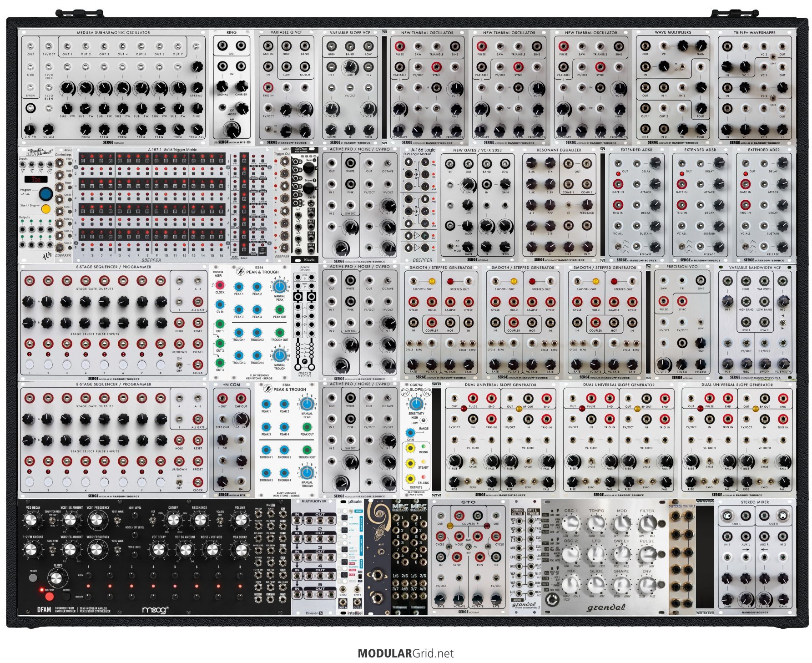Flip the RANGE switch on CGS762 Slope
The height and width of the screenshot is (663, 812).
(x=423, y=421)
